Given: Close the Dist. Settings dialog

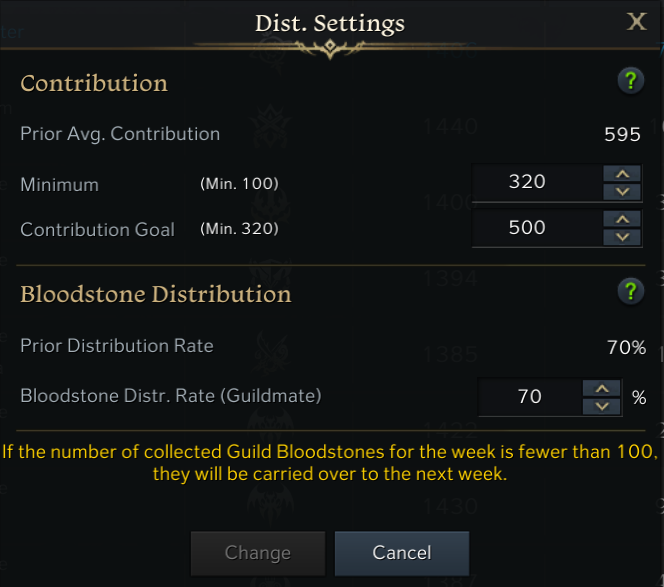Looking at the screenshot, I should 636,21.
